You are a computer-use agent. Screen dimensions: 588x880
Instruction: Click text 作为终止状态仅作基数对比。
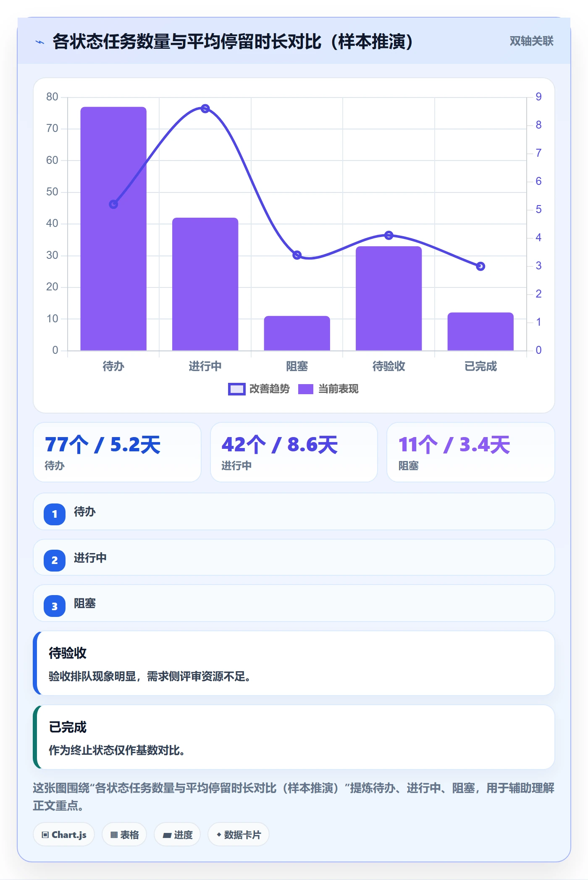[117, 751]
